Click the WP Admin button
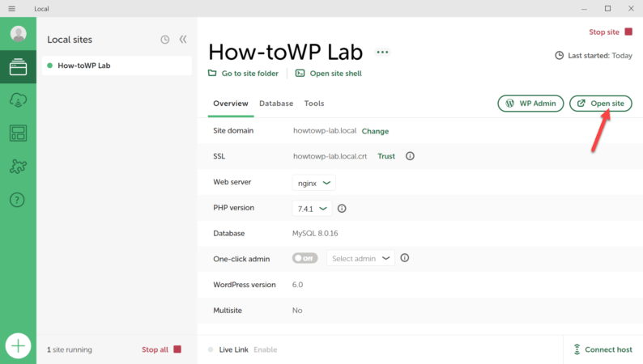This screenshot has width=643, height=364. 530,104
